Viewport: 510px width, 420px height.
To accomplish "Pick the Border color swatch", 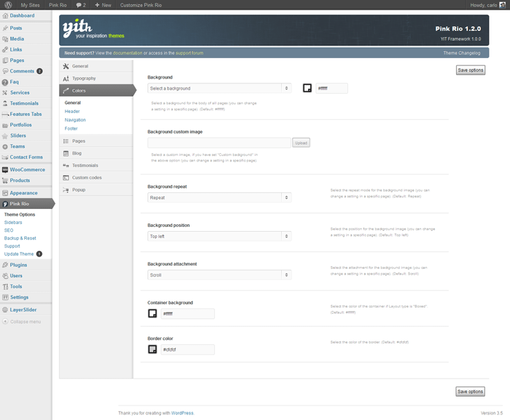I will pyautogui.click(x=152, y=350).
